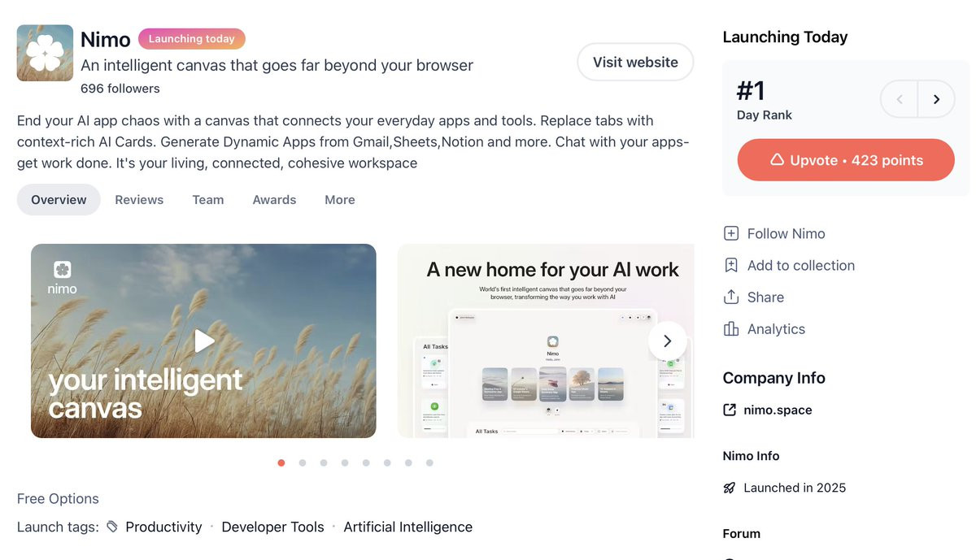
Task: Click the external link icon beside nimo.space
Action: 730,410
